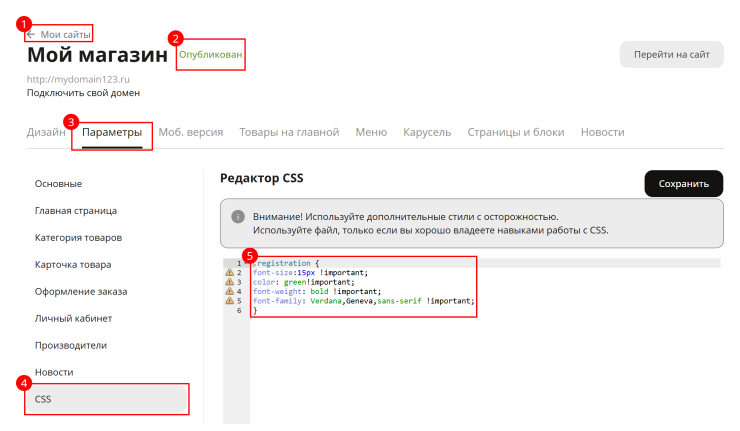Save CSS with the Сохранить button
The image size is (740, 431).
pos(684,184)
